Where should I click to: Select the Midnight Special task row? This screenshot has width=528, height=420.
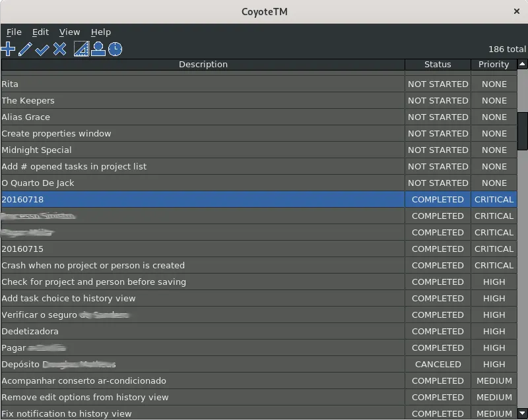(x=259, y=150)
